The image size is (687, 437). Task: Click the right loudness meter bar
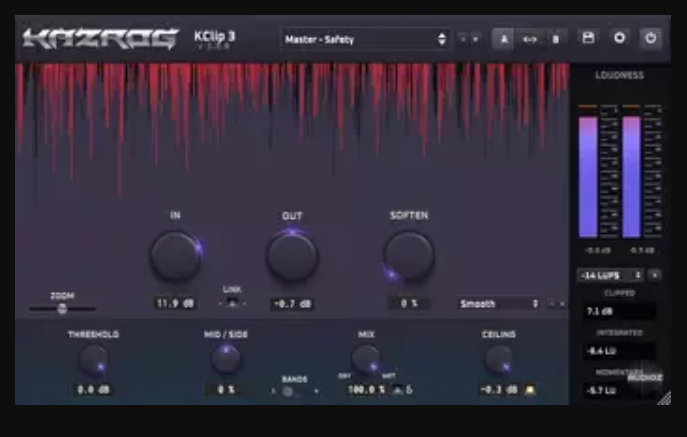631,177
